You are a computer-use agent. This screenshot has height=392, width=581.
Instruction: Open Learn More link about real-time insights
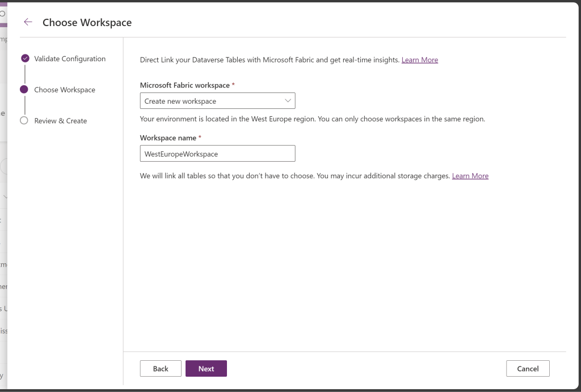coord(419,60)
